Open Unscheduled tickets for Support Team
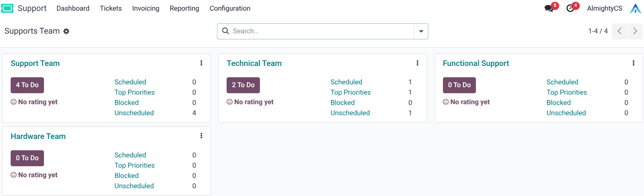The height and width of the screenshot is (196, 644). click(134, 113)
